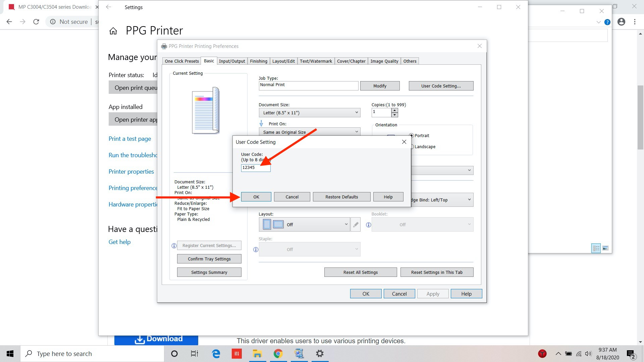The height and width of the screenshot is (362, 644).
Task: Open Chrome three-dot menu
Action: 635,22
